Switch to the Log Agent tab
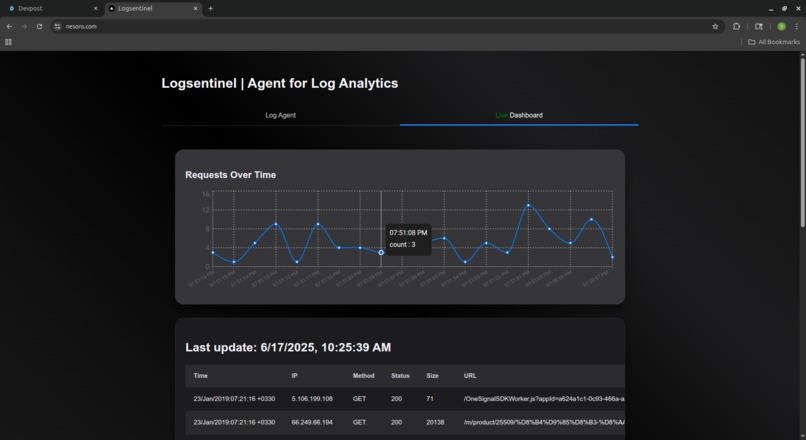 280,115
